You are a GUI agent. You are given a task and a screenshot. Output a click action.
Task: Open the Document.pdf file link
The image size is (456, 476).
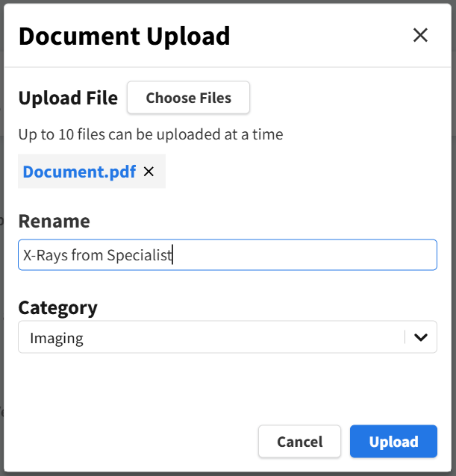pos(79,172)
